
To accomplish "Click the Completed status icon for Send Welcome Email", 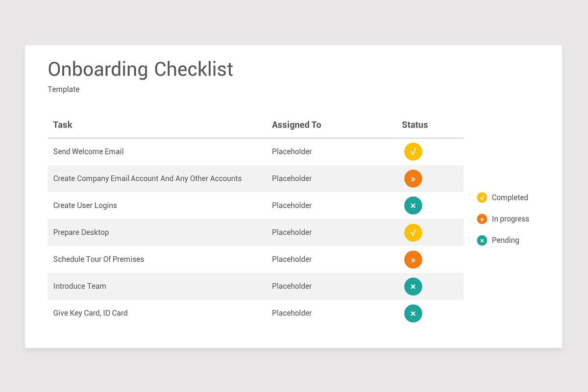I will coord(413,152).
